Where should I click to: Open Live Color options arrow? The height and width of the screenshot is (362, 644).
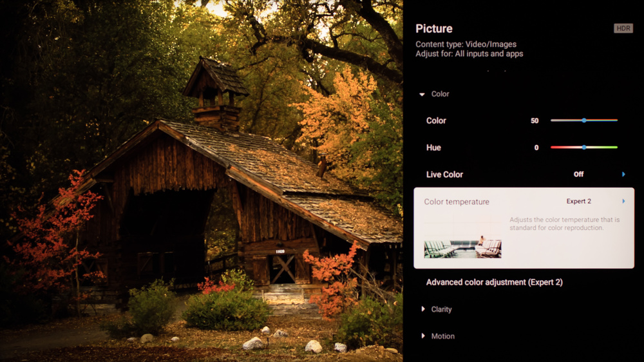[x=623, y=174]
